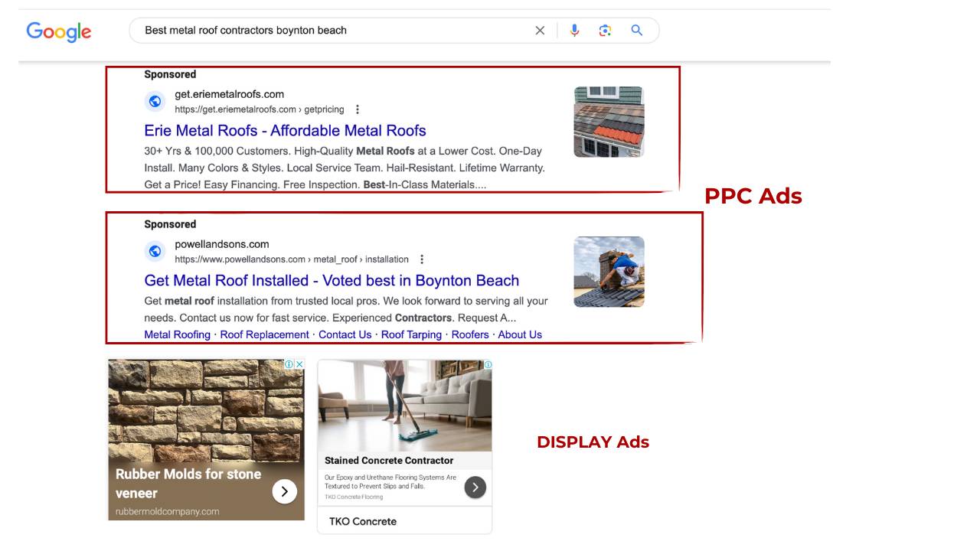
Task: Open Google Lens image search icon
Action: click(605, 31)
